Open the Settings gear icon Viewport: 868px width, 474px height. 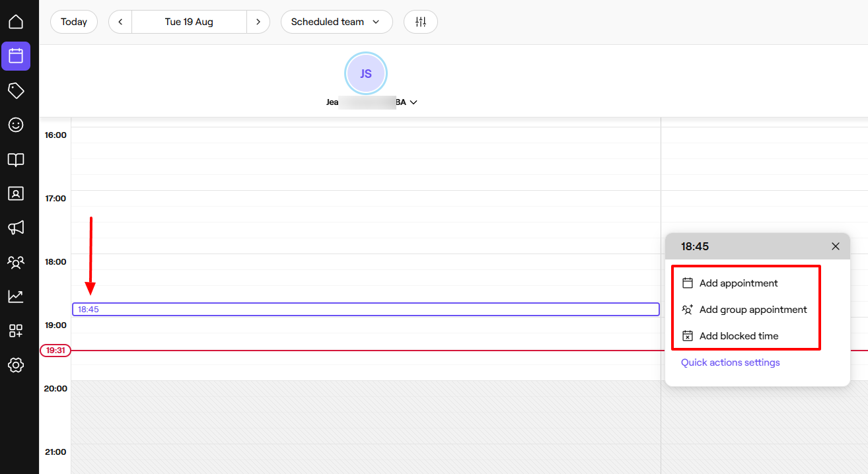pos(16,365)
